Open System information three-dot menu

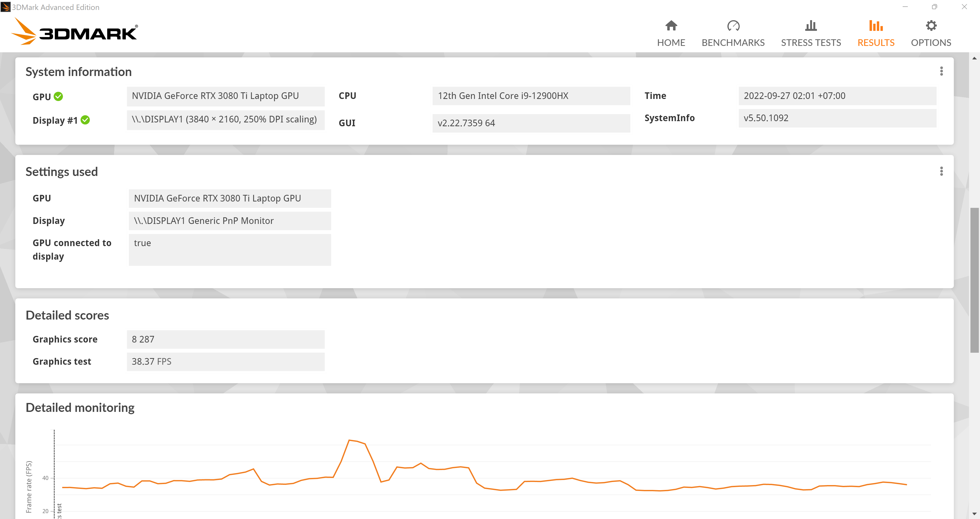point(941,71)
